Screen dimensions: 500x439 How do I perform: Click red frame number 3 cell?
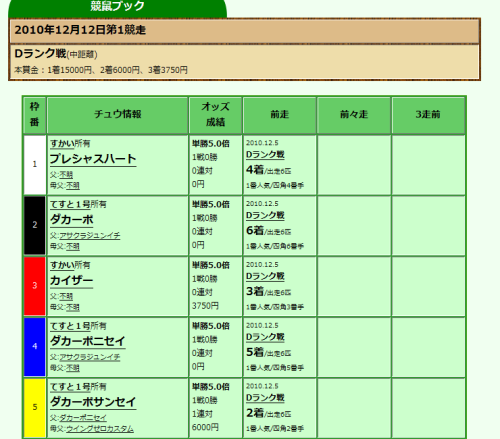click(x=35, y=286)
